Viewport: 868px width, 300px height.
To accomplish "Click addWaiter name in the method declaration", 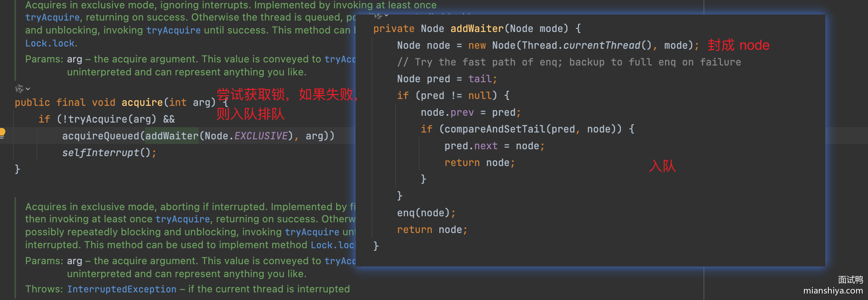I will pos(477,29).
